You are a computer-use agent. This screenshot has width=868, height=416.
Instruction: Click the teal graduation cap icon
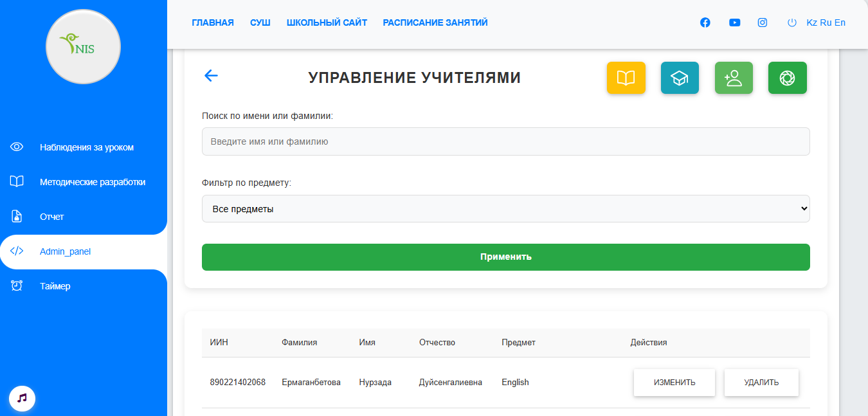(680, 77)
